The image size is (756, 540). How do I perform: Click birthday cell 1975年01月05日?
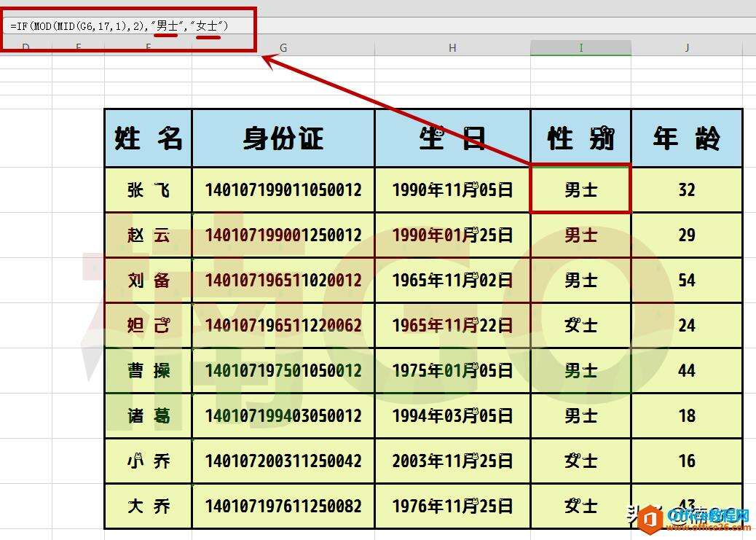pyautogui.click(x=452, y=371)
